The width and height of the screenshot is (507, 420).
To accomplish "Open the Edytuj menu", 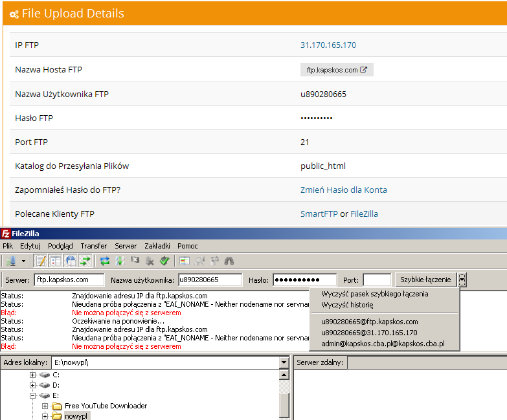I will (x=30, y=246).
